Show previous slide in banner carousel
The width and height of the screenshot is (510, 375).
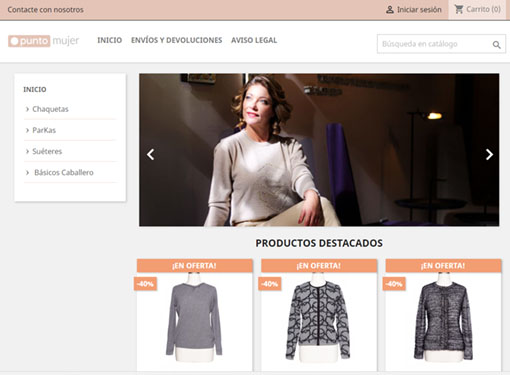151,154
